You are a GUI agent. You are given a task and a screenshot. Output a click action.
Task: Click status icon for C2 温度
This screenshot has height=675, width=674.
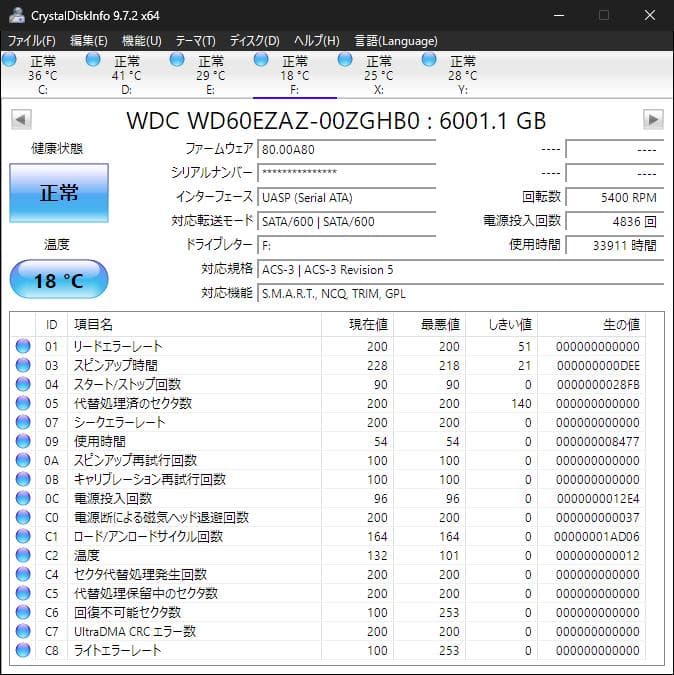tap(23, 555)
